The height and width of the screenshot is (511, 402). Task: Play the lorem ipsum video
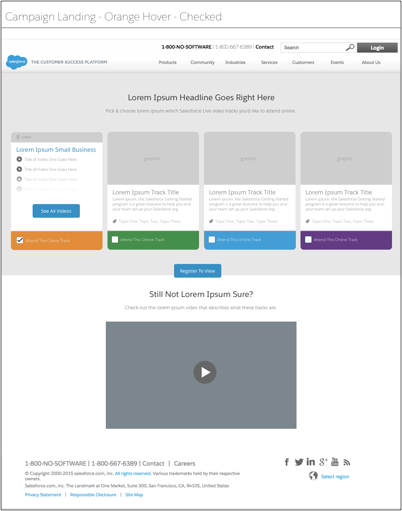point(205,372)
